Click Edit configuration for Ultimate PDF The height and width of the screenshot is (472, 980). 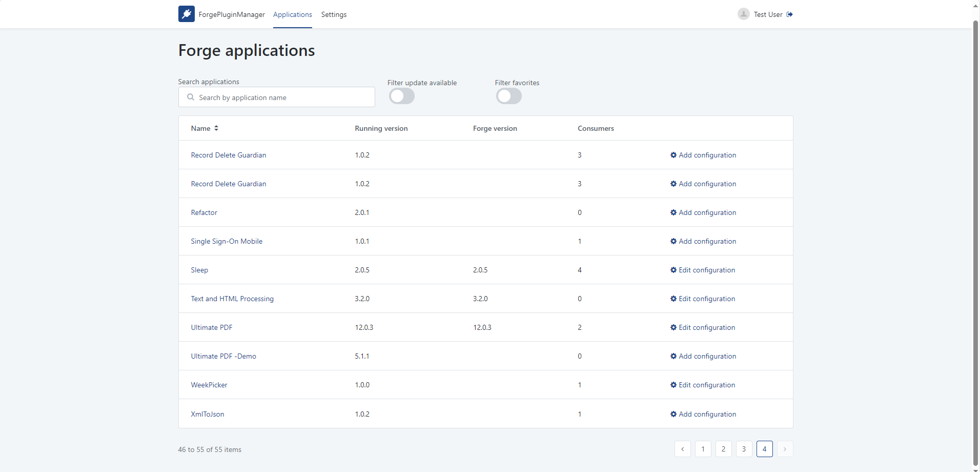[703, 327]
